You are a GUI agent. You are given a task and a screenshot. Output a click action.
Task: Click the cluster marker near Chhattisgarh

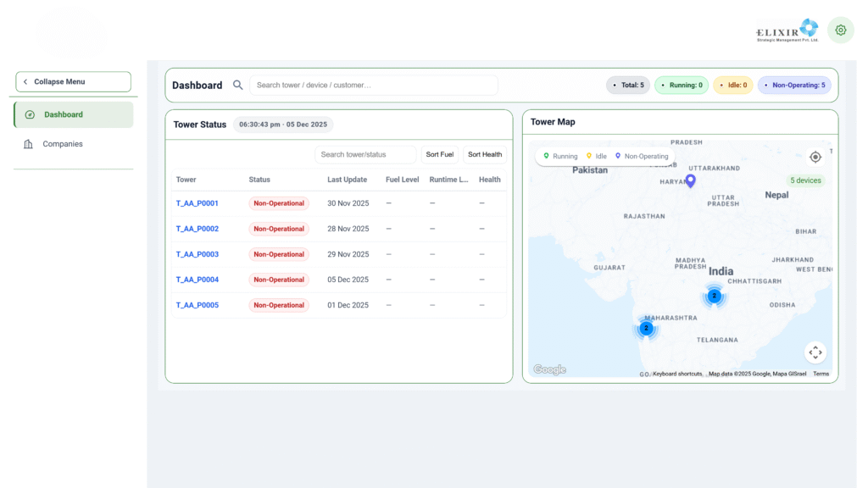click(x=715, y=296)
